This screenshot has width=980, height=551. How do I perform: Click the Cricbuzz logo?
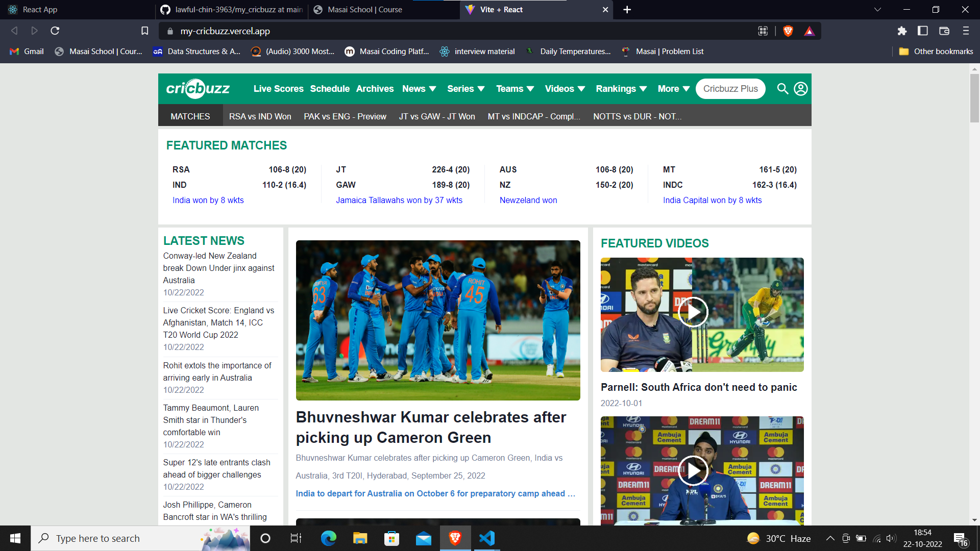(x=198, y=89)
